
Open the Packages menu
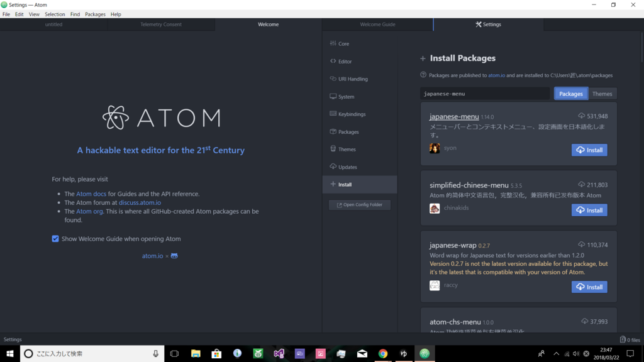(96, 14)
